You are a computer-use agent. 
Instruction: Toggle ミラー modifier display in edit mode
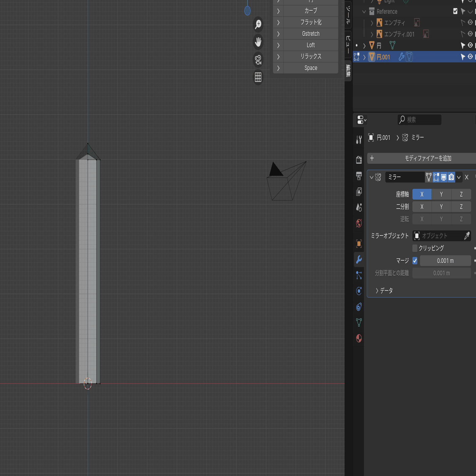coord(436,177)
